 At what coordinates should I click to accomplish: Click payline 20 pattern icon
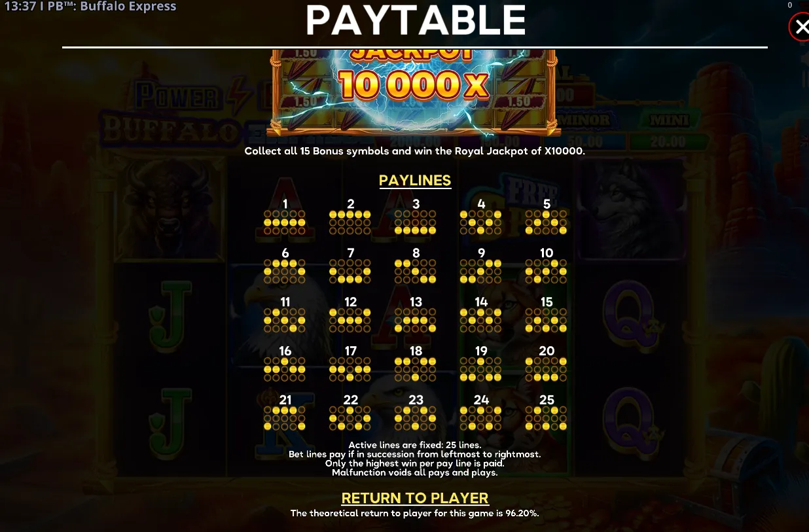(x=547, y=370)
